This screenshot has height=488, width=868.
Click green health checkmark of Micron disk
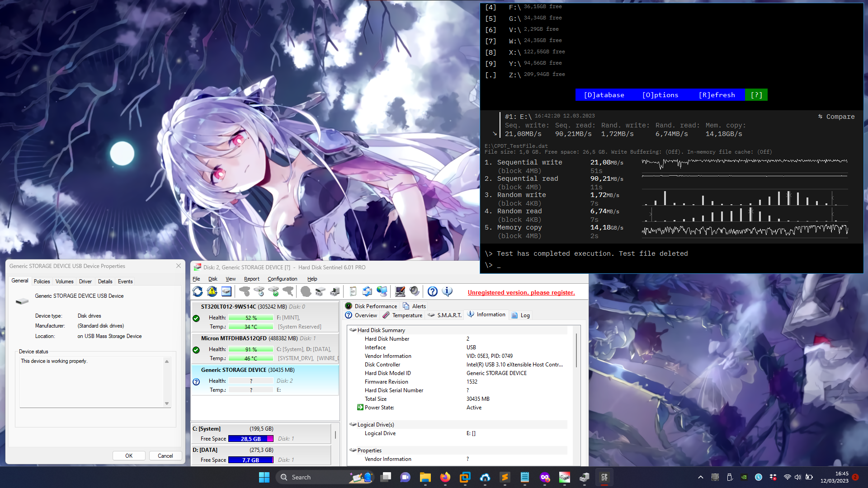coord(196,350)
